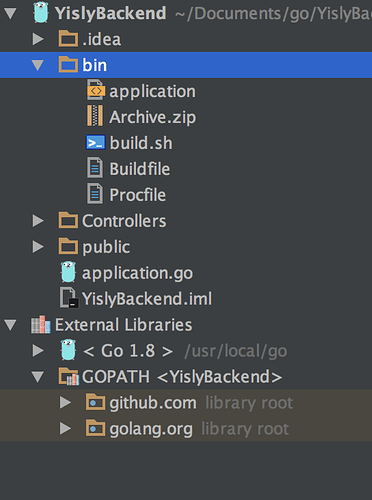Click the YislyBackend.iml module file icon
Image resolution: width=372 pixels, height=500 pixels.
[69, 298]
